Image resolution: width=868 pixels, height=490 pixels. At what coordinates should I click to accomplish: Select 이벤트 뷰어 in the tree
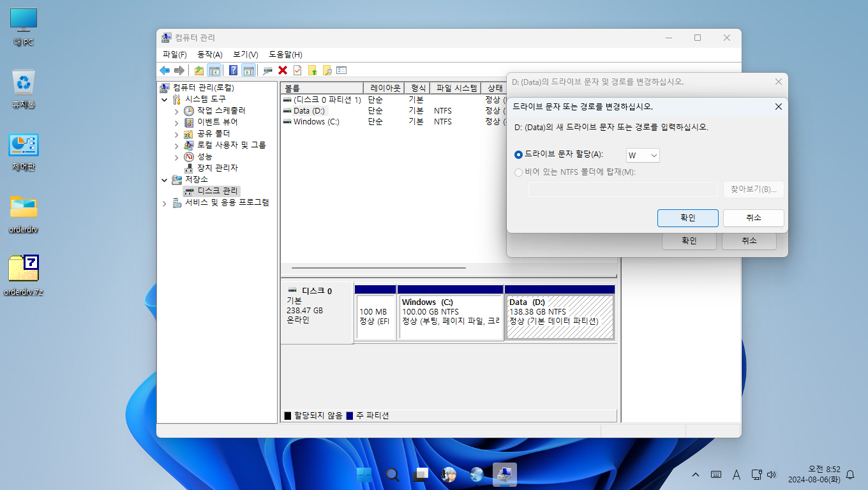point(217,122)
